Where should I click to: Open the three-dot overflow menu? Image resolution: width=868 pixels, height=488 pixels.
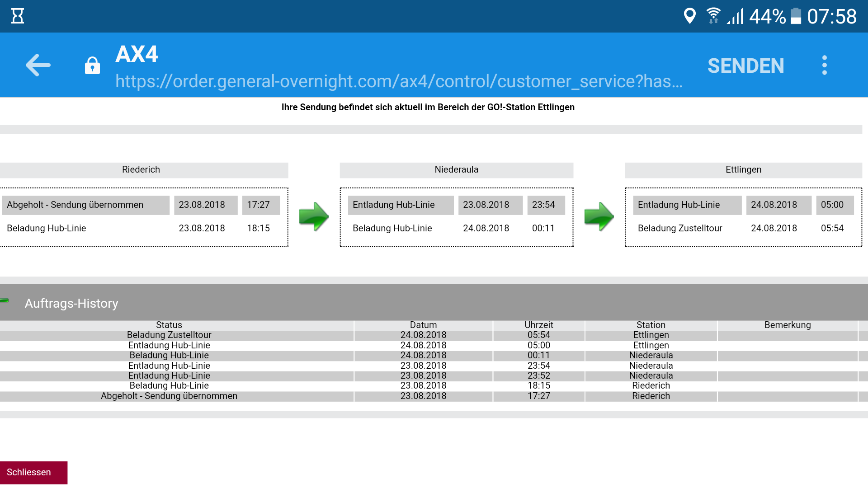coord(825,66)
